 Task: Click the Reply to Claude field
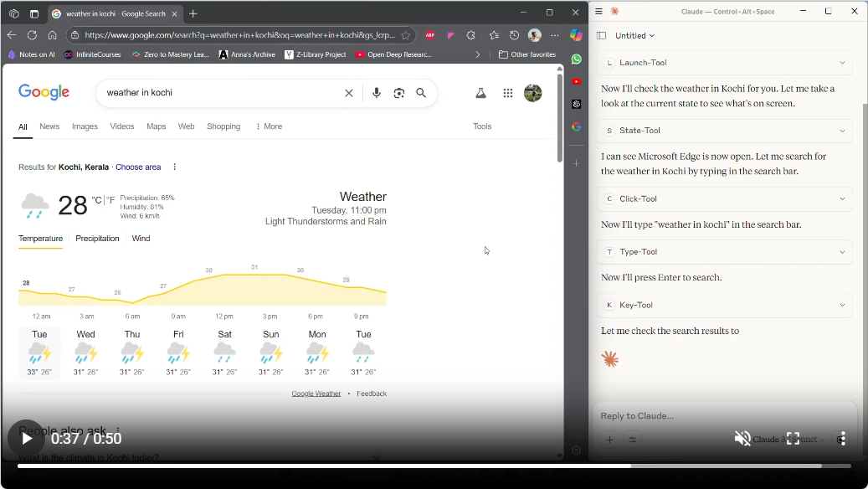(725, 416)
